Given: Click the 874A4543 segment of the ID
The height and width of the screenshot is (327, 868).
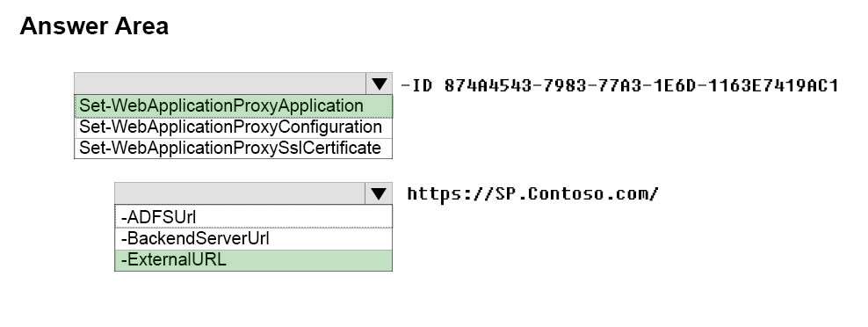Looking at the screenshot, I should point(486,85).
